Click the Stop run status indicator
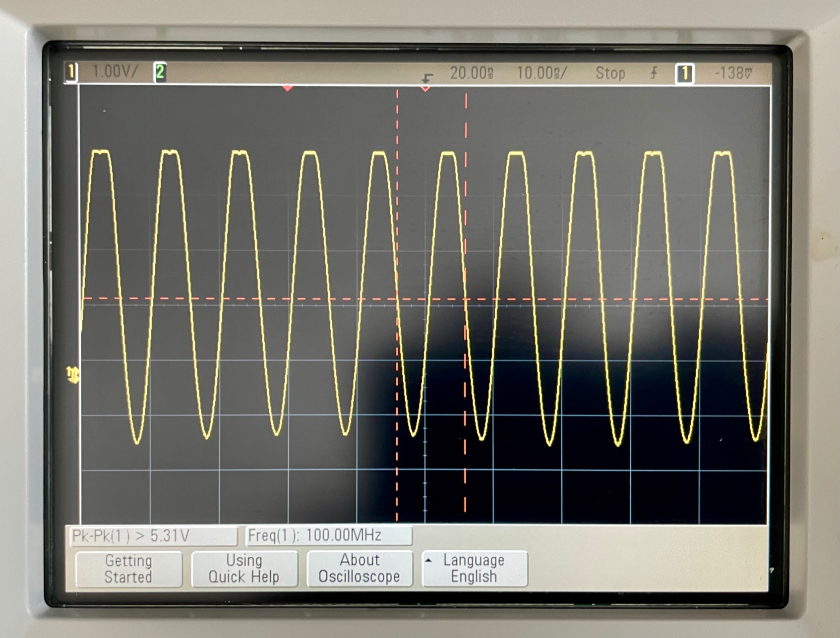The width and height of the screenshot is (840, 638). [x=610, y=74]
